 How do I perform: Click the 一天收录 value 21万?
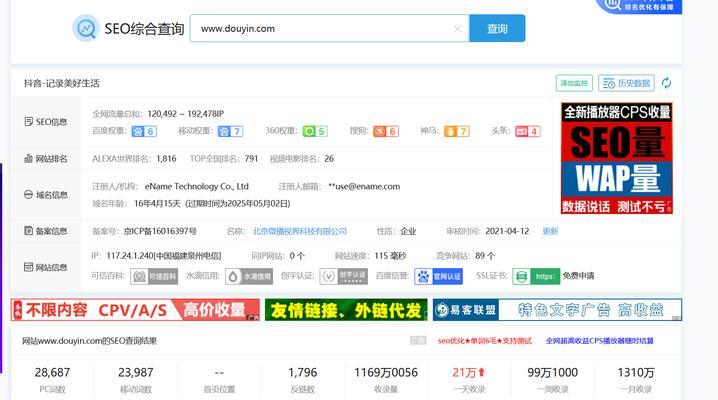[x=468, y=373]
